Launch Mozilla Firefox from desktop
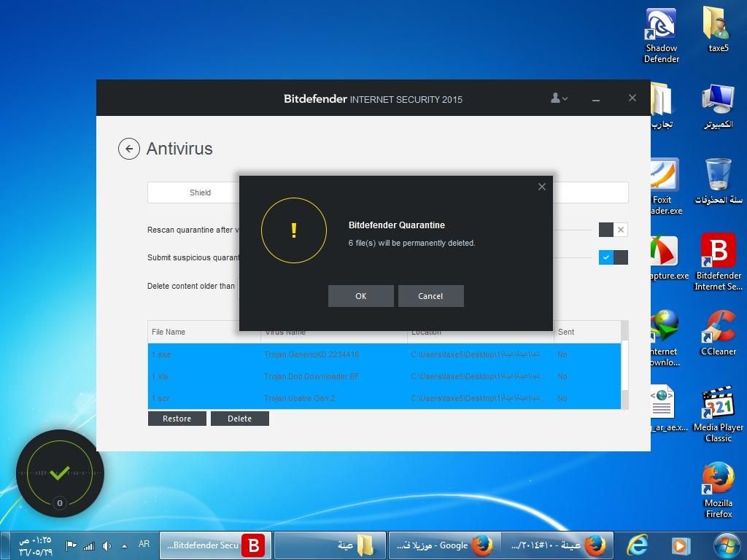 coord(718,489)
